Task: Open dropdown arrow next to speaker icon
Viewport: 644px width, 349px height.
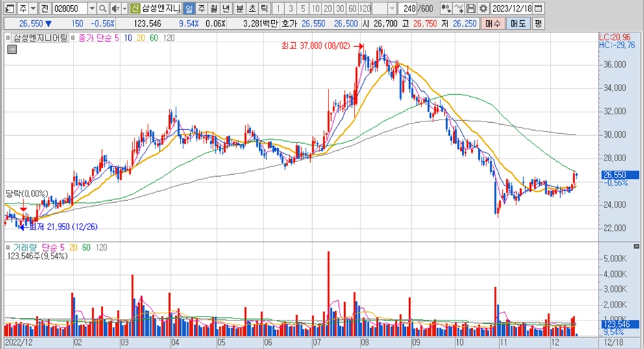Action: pos(124,8)
